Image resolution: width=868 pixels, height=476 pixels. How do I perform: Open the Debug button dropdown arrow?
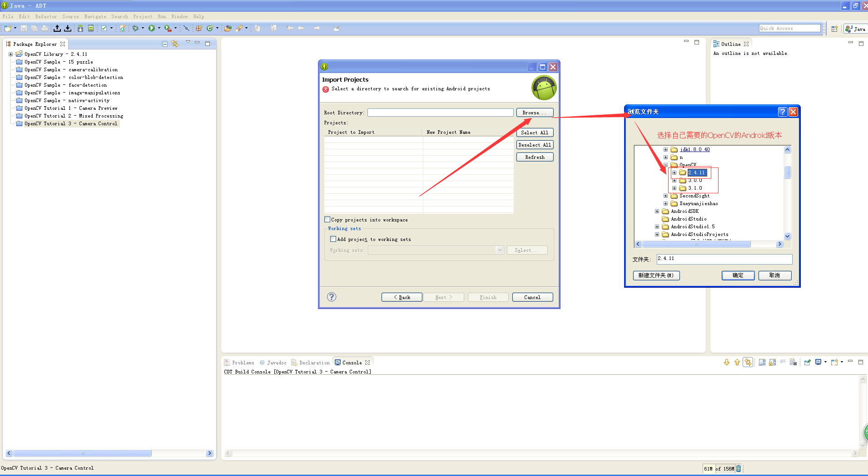coord(143,28)
